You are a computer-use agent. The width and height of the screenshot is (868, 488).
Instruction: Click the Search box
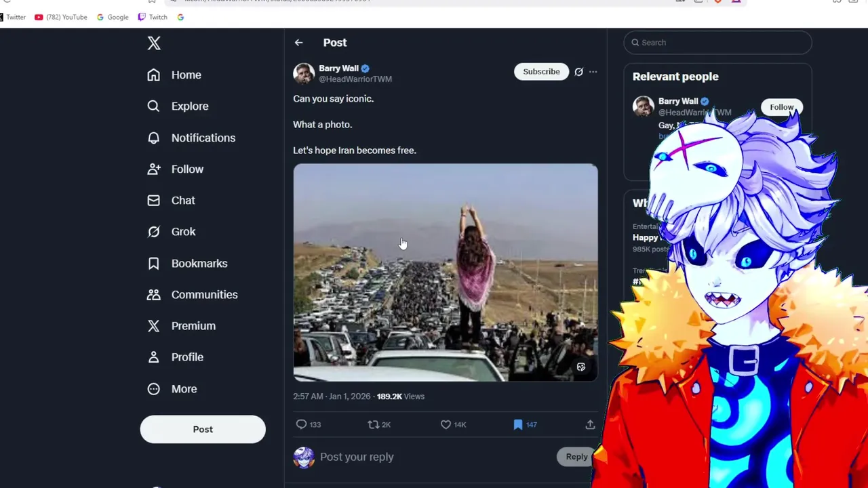[717, 43]
